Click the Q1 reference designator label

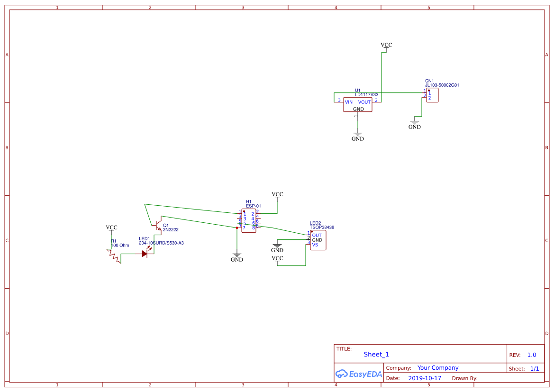[x=165, y=226]
